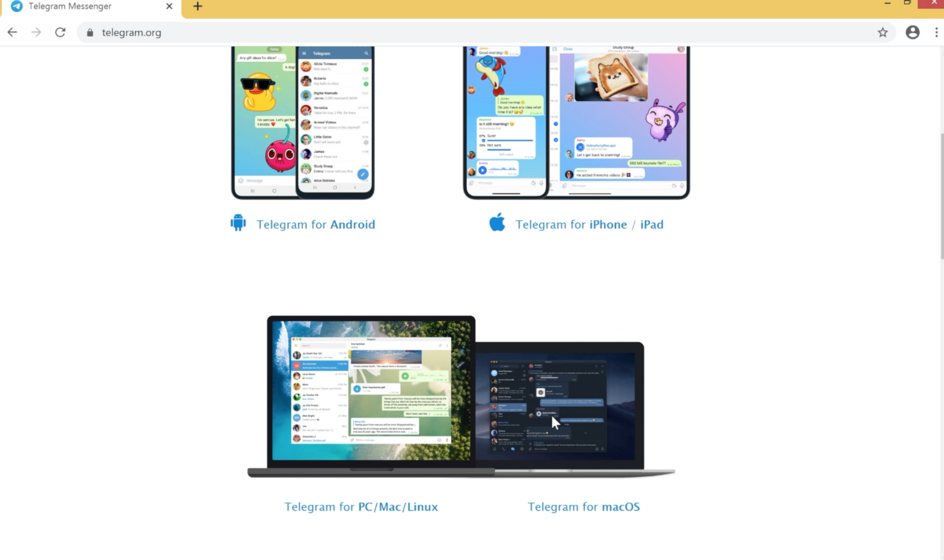
Task: Click Telegram for macOS download link
Action: [584, 506]
